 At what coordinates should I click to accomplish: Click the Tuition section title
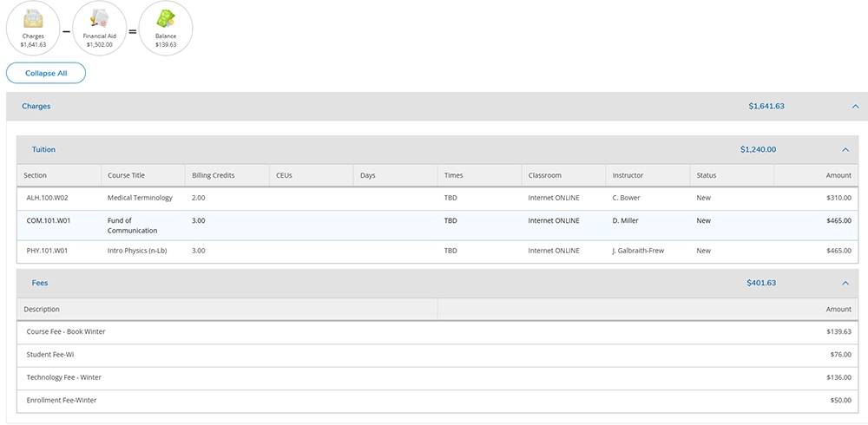point(43,149)
